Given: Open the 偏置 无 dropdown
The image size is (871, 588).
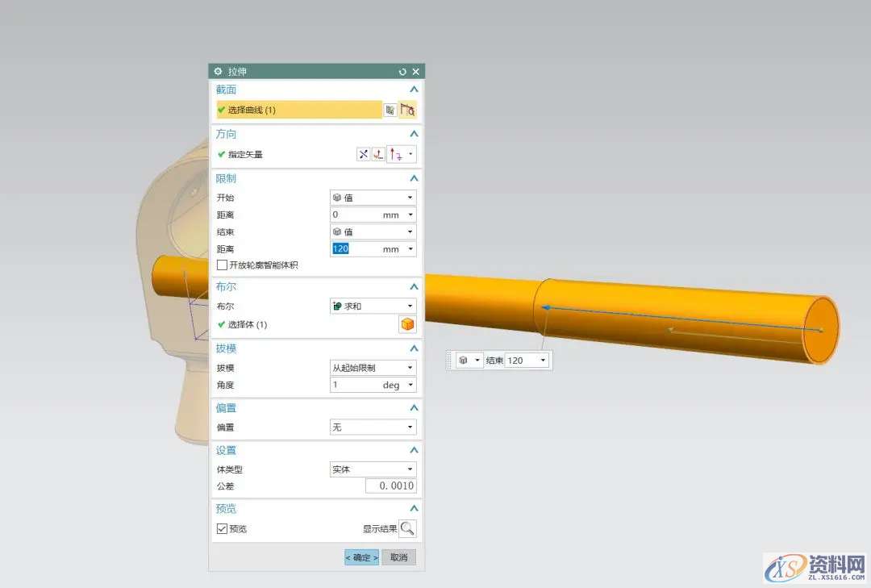Looking at the screenshot, I should tap(373, 427).
